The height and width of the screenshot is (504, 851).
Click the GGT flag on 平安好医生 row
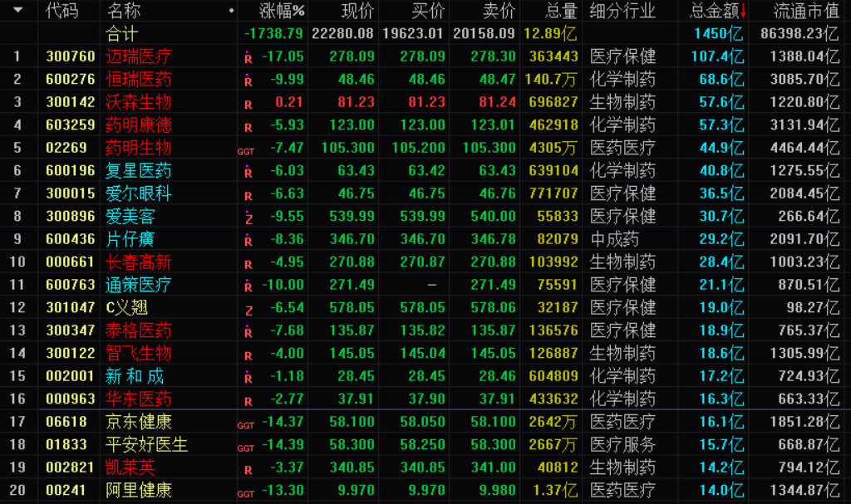click(246, 448)
